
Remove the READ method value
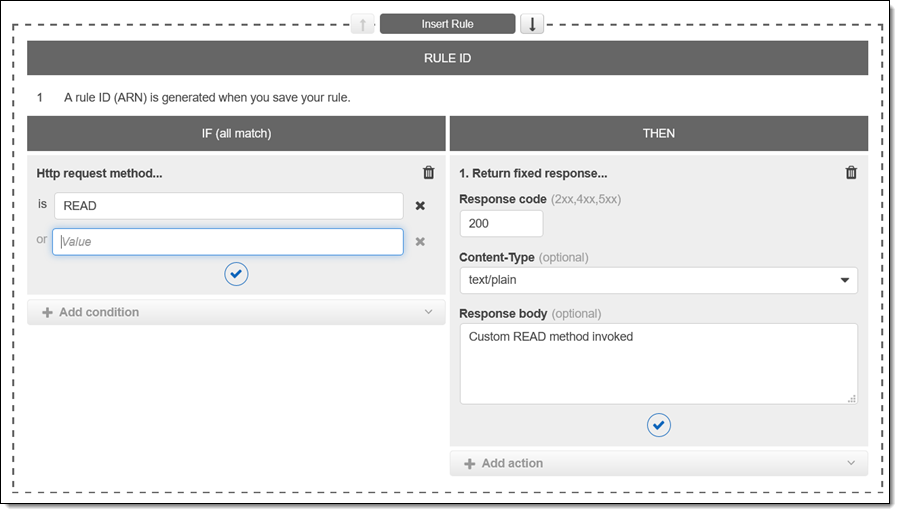(x=420, y=206)
